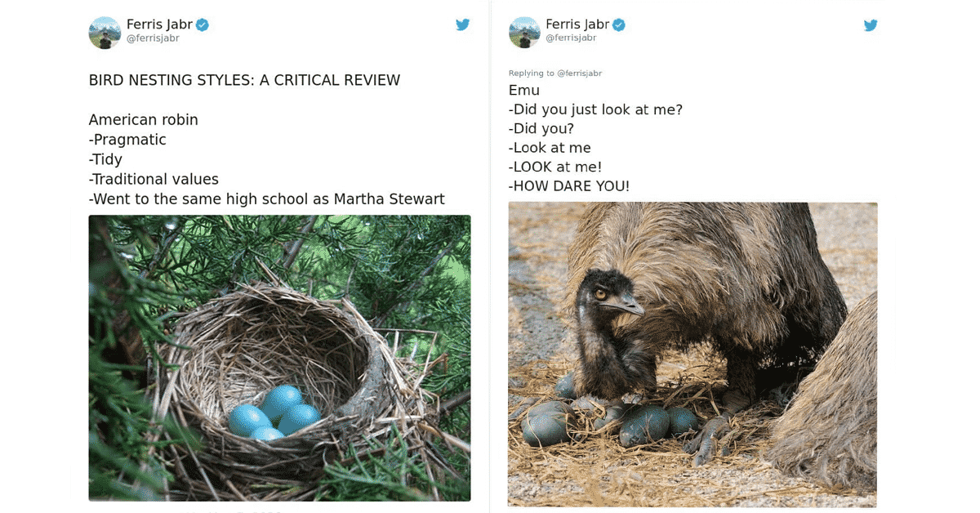Click the American robin line of text
Screen dimensions: 980x513
(143, 120)
